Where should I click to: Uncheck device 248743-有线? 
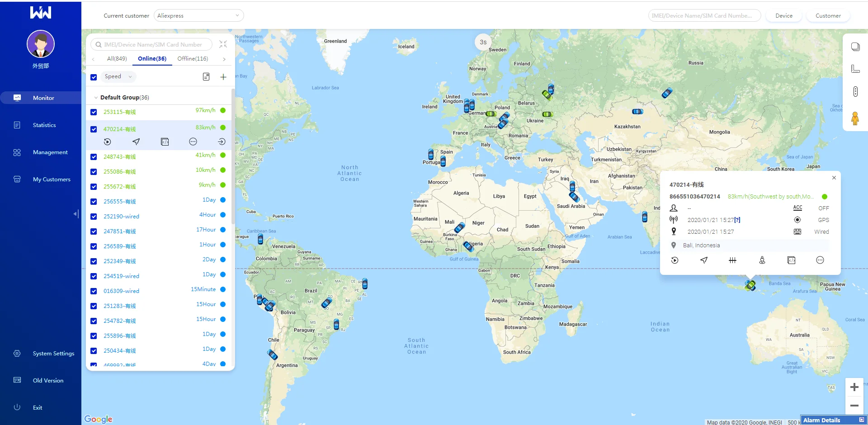point(94,157)
